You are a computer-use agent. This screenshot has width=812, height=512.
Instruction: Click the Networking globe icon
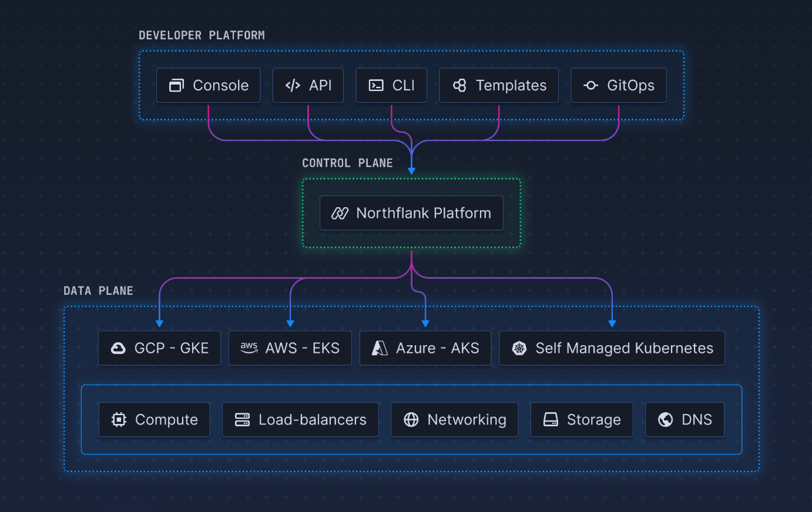411,420
